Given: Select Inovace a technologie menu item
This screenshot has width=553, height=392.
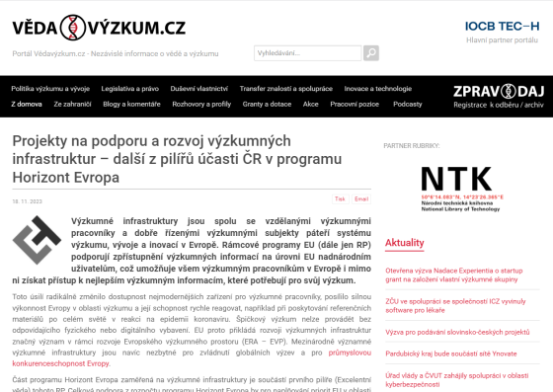Looking at the screenshot, I should [x=377, y=89].
